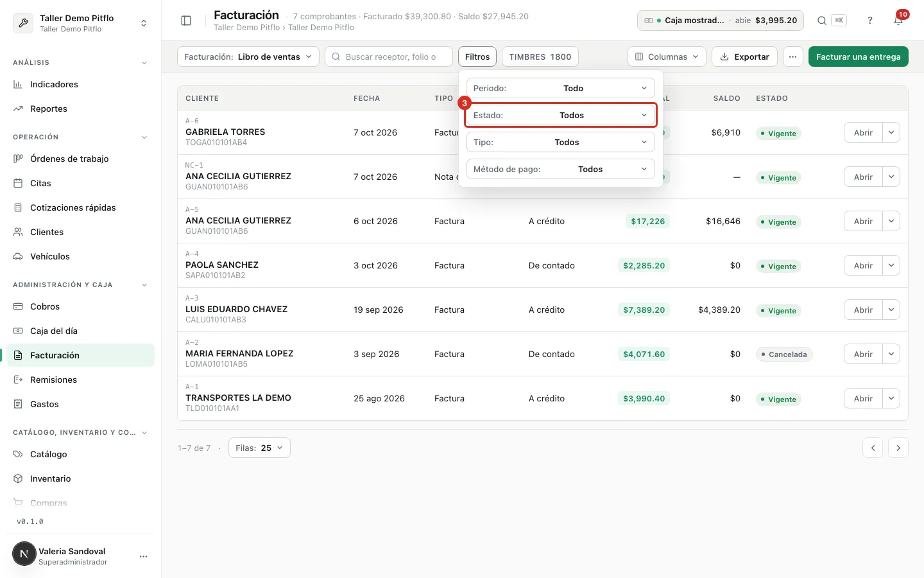This screenshot has width=924, height=578.
Task: Open the three-dots more options button
Action: pos(793,57)
